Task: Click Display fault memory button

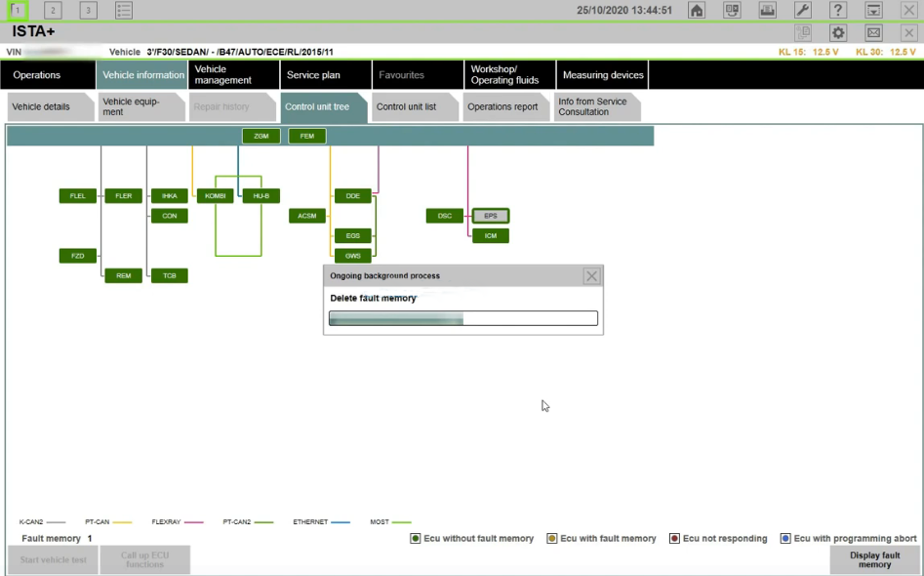Action: click(x=874, y=560)
